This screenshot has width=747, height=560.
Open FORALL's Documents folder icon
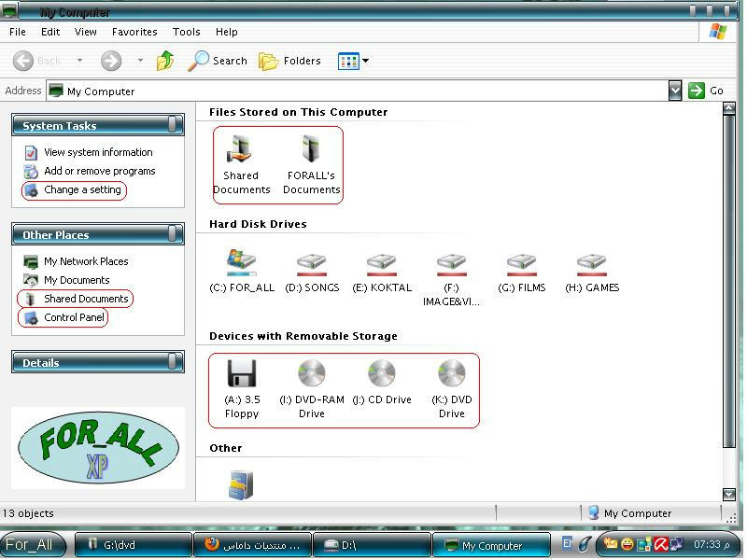(x=311, y=148)
